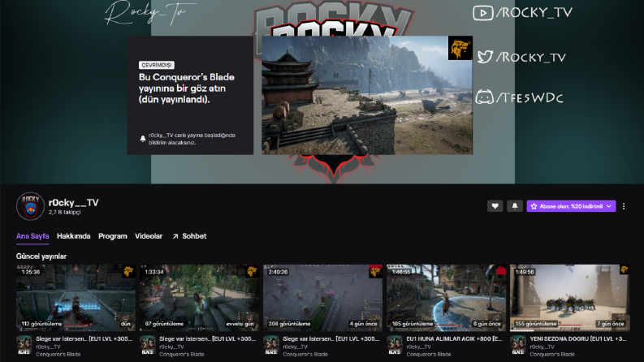Click the YENI SEZONA DOGRU video title
This screenshot has width=644, height=362.
click(x=578, y=338)
